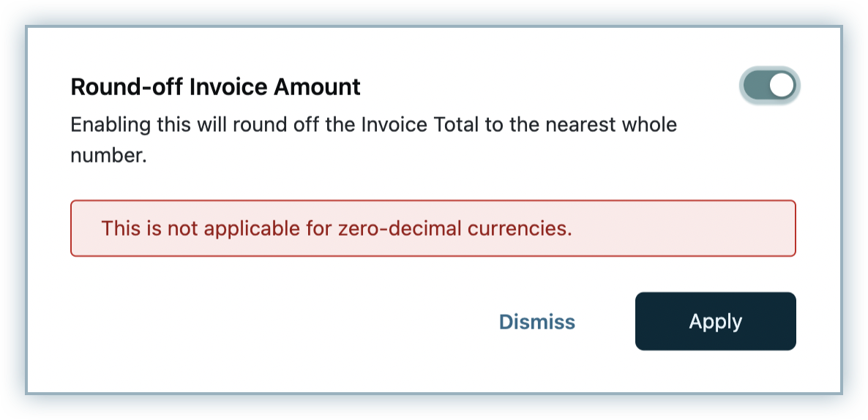
Task: Click the word 'number.' in the description
Action: click(x=108, y=156)
